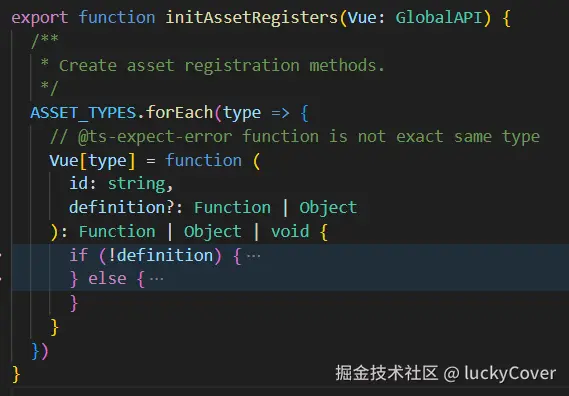
Task: Click the closing }) of forEach
Action: click(40, 351)
